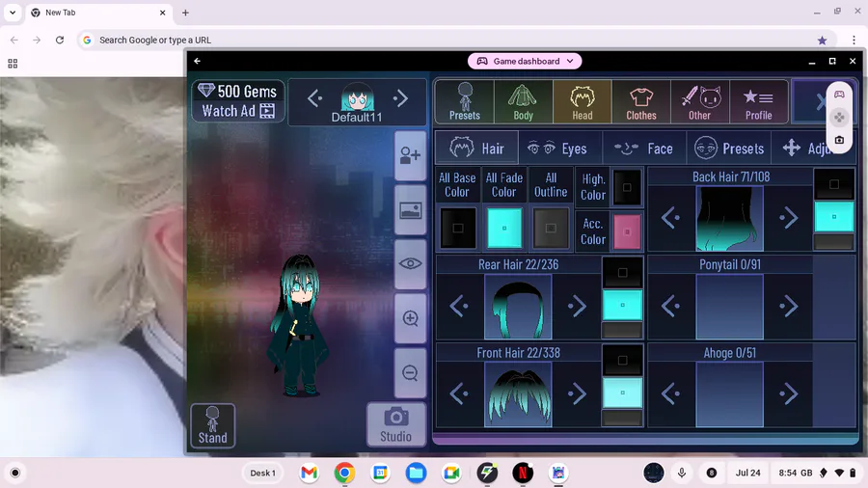The height and width of the screenshot is (488, 868).
Task: Go to next Ponytail style
Action: pyautogui.click(x=789, y=306)
